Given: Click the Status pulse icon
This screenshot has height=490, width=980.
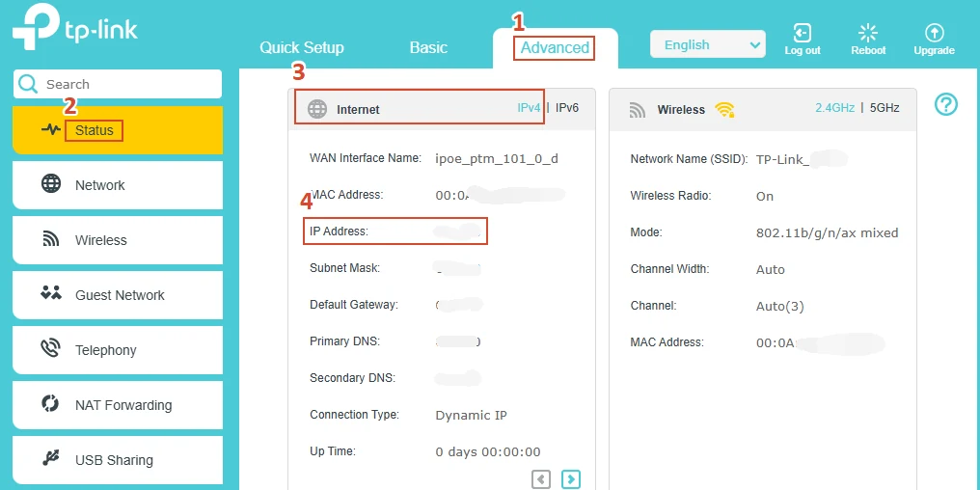Looking at the screenshot, I should click(x=50, y=130).
